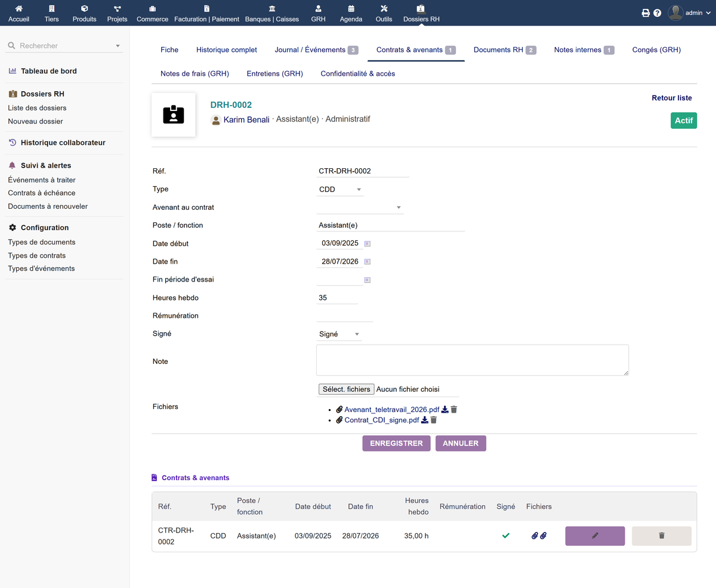The height and width of the screenshot is (588, 716).
Task: Delete contract CTR-DRH-0002 row with trash button
Action: coord(662,536)
